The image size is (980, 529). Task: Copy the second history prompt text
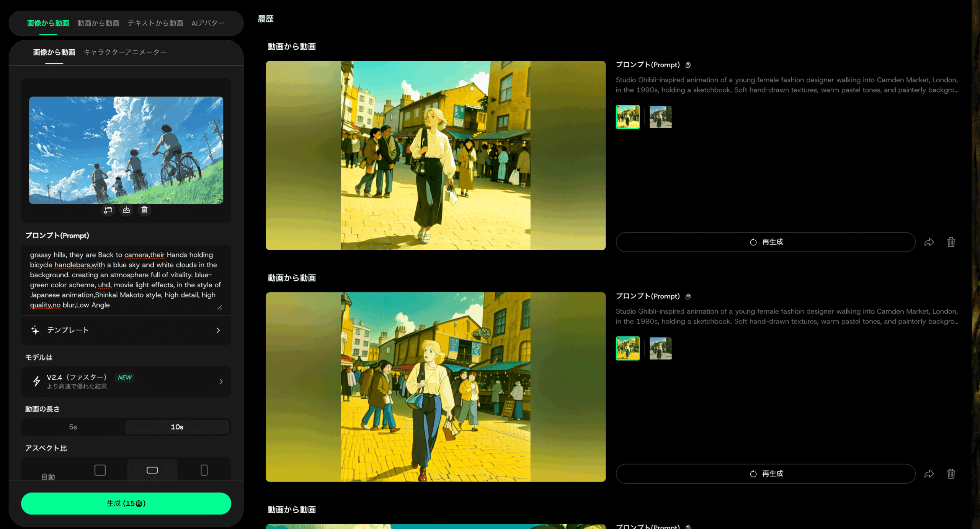tap(688, 296)
